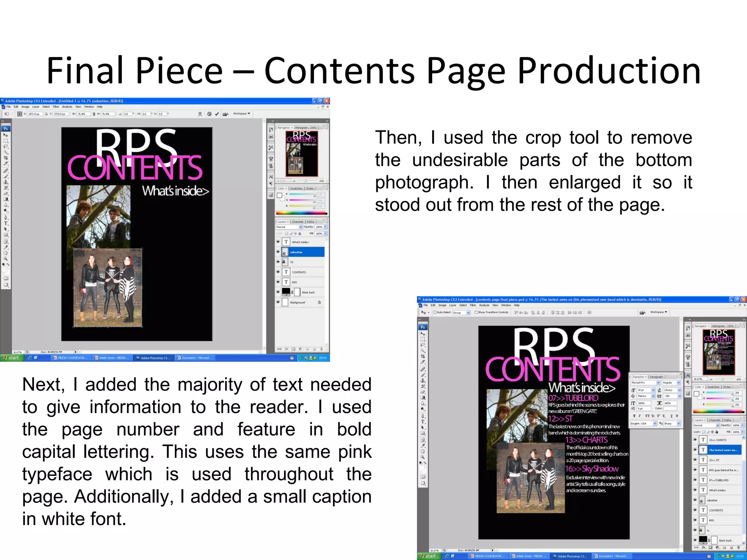
Task: Open layer style fx menu in left window
Action: (286, 349)
